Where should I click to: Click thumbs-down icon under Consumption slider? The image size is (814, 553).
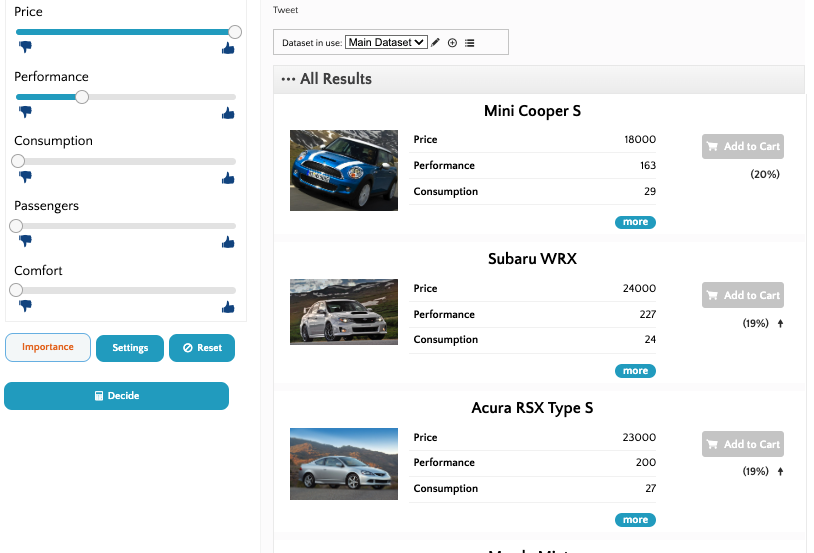25,177
